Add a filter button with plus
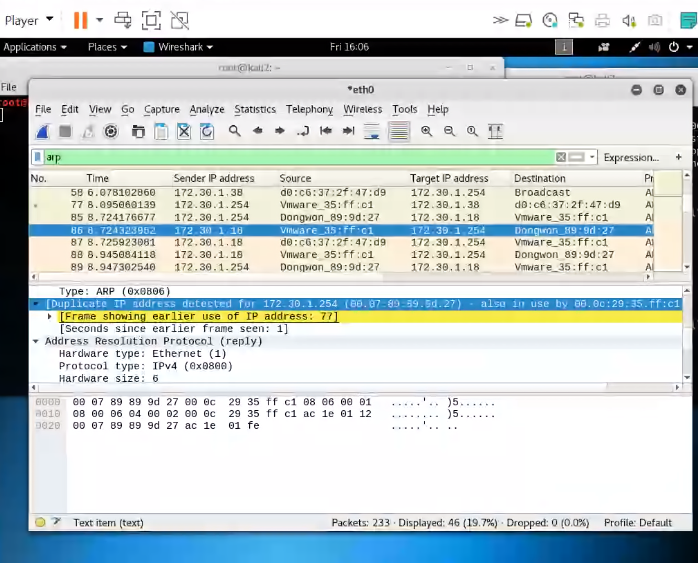Screen dimensions: 698x563 pos(678,157)
